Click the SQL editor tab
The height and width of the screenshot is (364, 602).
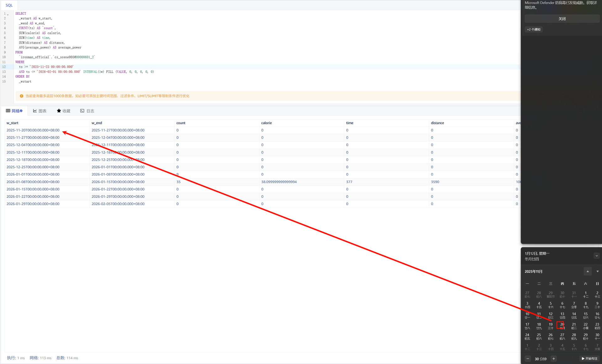(9, 5)
